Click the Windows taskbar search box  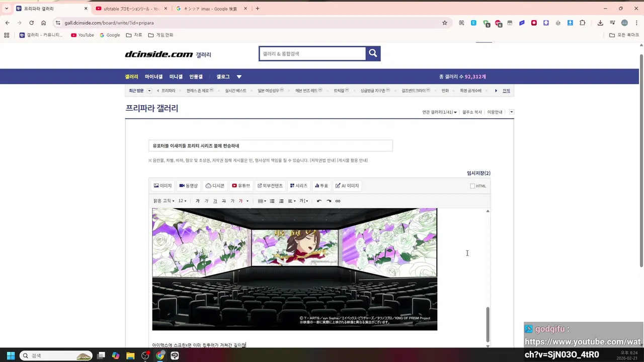pos(56,355)
